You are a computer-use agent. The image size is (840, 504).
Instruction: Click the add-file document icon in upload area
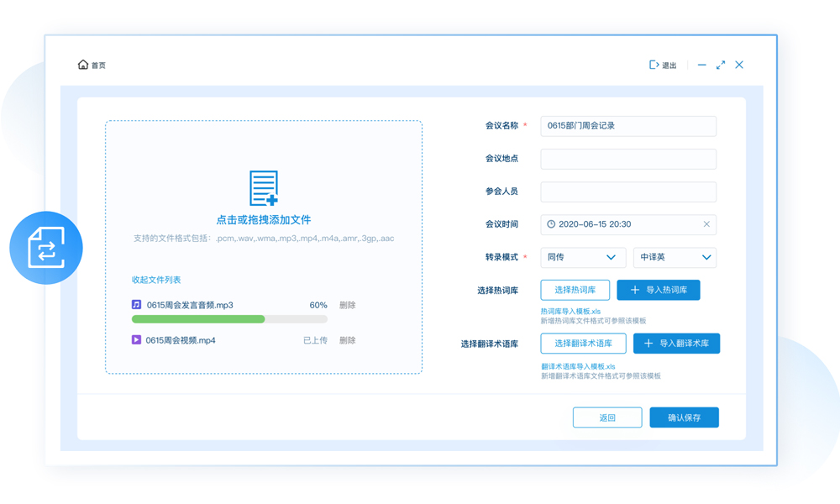[x=264, y=188]
